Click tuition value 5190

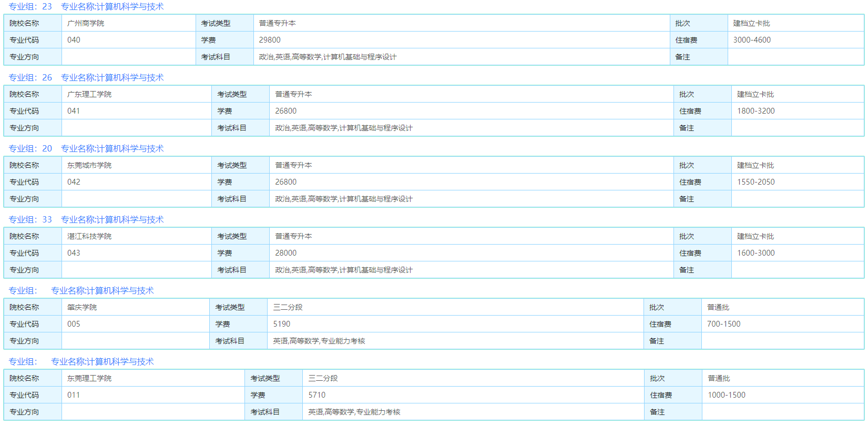pyautogui.click(x=282, y=324)
